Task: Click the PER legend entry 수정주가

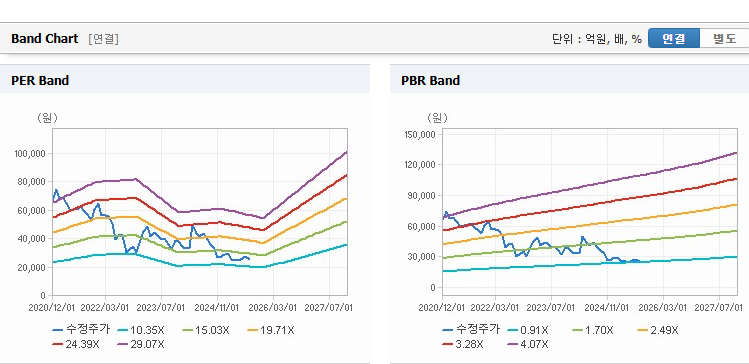Action: 82,330
